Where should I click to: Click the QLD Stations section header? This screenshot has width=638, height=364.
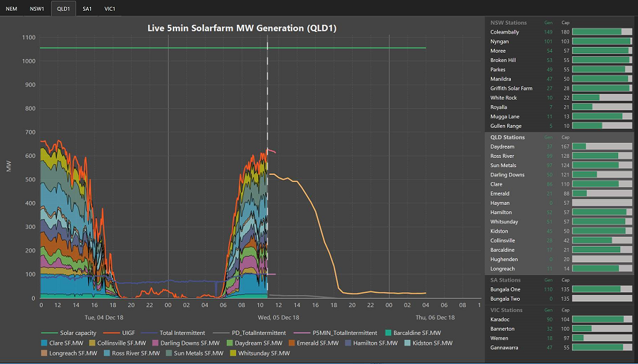tap(508, 137)
